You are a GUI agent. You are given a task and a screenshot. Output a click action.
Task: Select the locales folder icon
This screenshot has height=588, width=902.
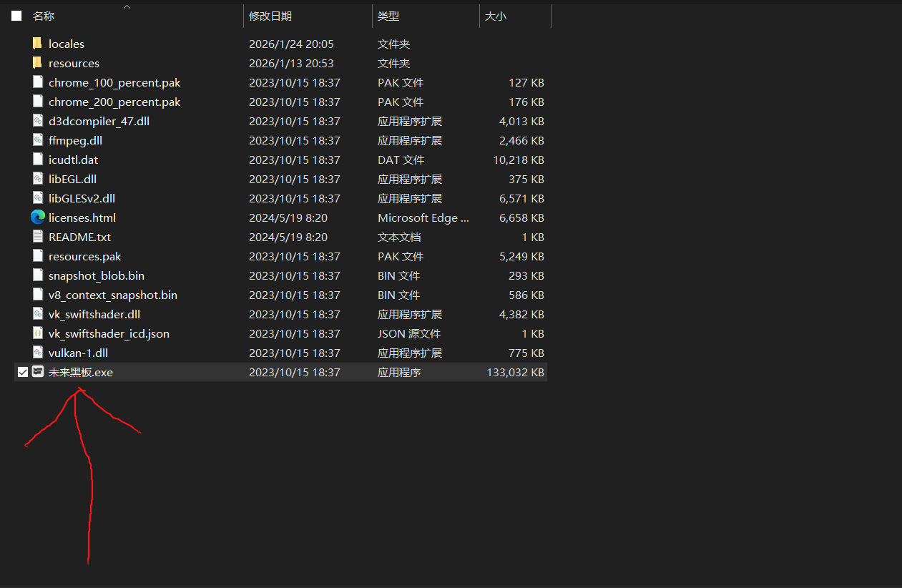(x=38, y=44)
